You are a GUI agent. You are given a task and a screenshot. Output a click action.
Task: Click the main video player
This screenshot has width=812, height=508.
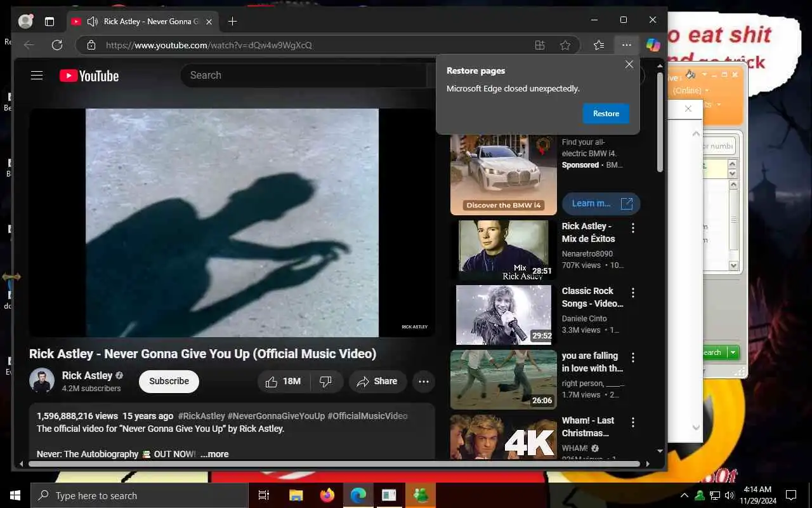(x=232, y=223)
